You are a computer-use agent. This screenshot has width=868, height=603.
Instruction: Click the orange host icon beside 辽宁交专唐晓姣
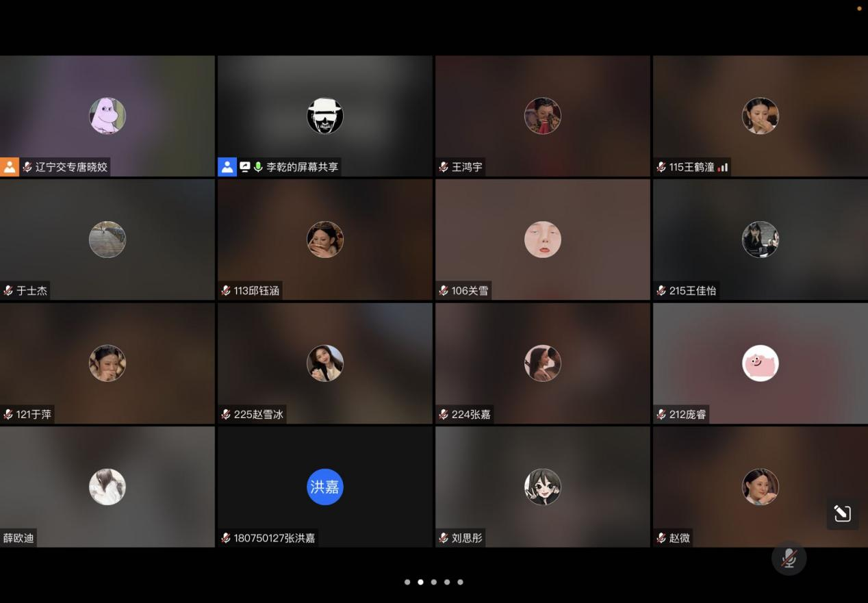(10, 166)
